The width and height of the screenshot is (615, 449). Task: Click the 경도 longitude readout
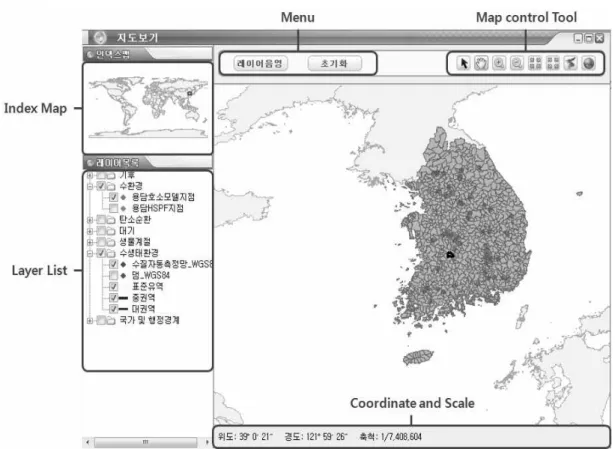[x=316, y=437]
